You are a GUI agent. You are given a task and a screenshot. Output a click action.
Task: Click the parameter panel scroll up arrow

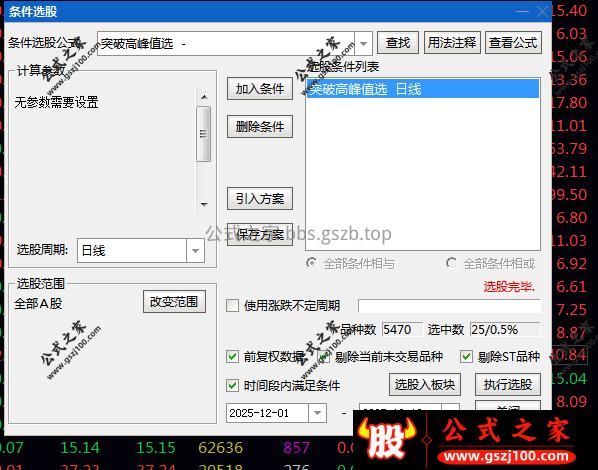[204, 97]
